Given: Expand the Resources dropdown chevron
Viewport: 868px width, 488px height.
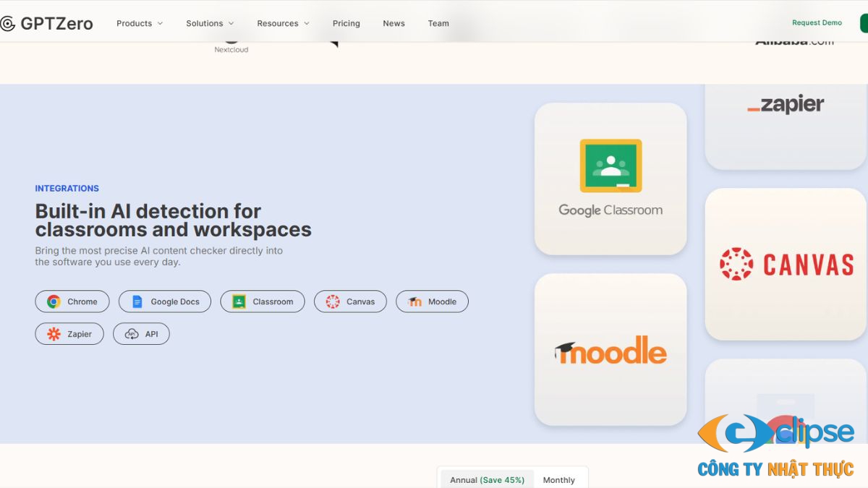Looking at the screenshot, I should (306, 24).
